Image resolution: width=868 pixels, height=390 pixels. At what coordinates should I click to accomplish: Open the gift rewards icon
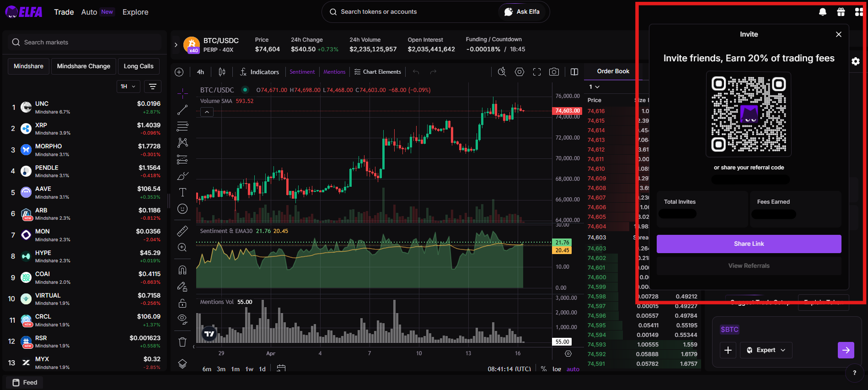tap(841, 12)
